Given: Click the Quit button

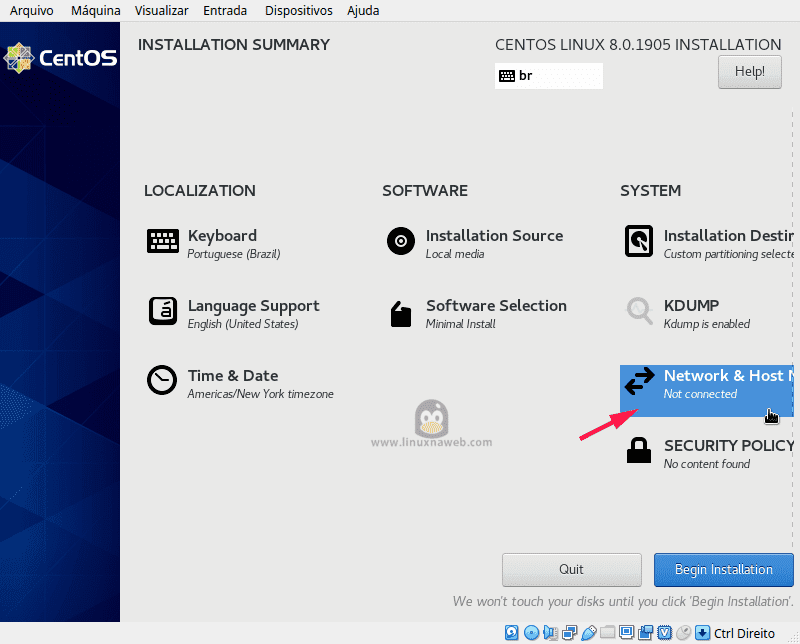Looking at the screenshot, I should 571,569.
